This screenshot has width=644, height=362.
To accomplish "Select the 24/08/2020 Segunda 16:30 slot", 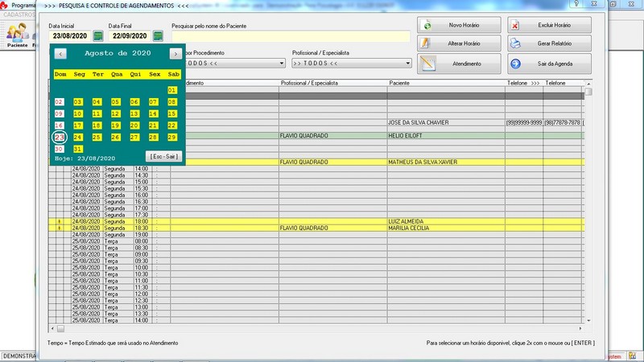I will pyautogui.click(x=316, y=202).
